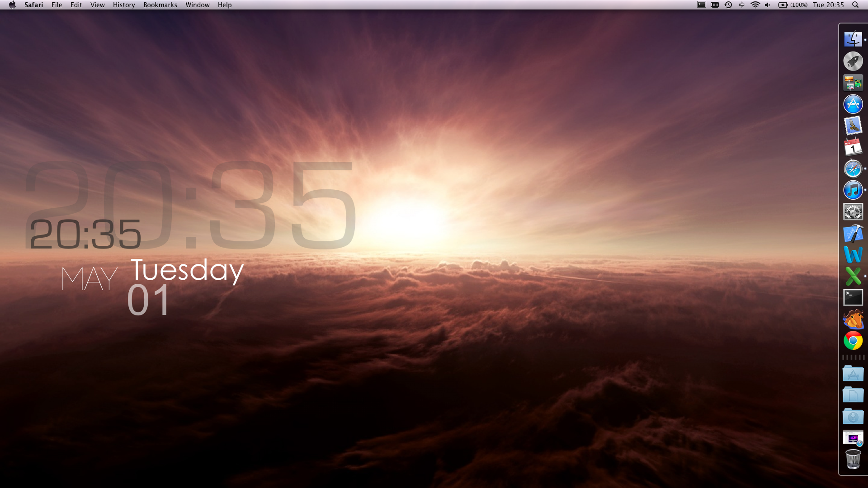The height and width of the screenshot is (488, 868).
Task: Open the App Store Dock icon
Action: tap(853, 104)
